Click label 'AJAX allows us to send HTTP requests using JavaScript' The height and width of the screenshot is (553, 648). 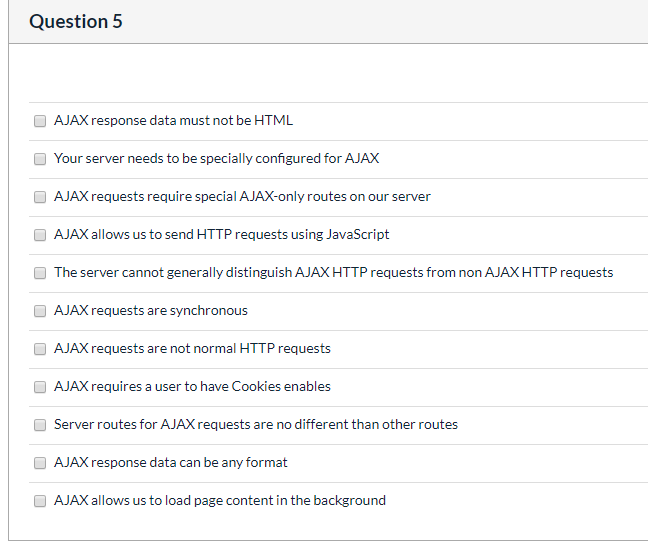pos(222,234)
